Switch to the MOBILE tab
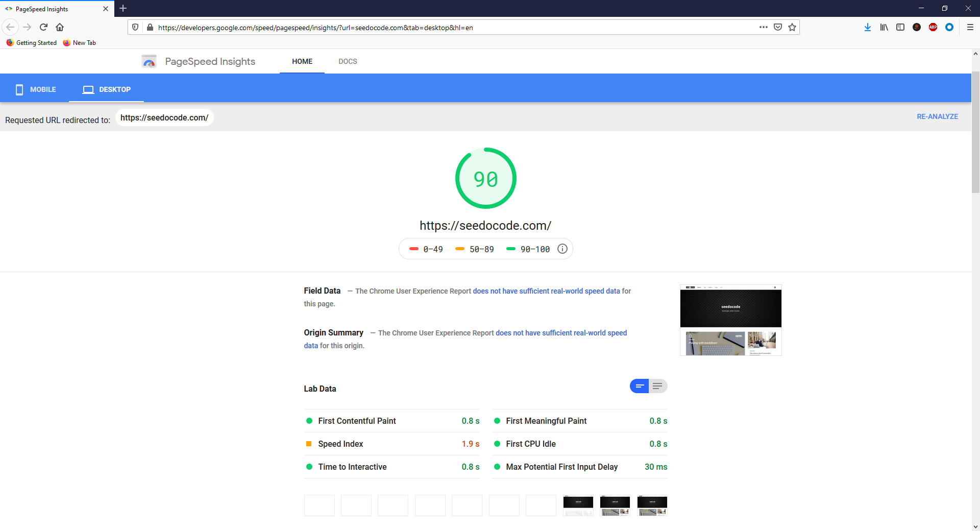 36,89
